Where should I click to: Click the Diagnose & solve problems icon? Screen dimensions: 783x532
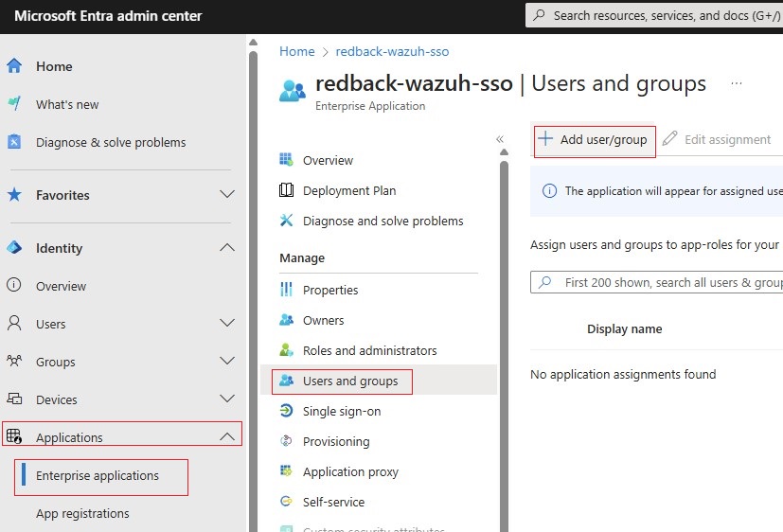14,142
